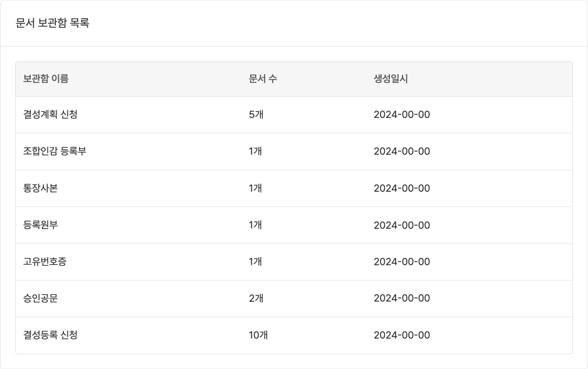The image size is (588, 369).
Task: Click the 1개 count in 통장사본 row
Action: 255,188
